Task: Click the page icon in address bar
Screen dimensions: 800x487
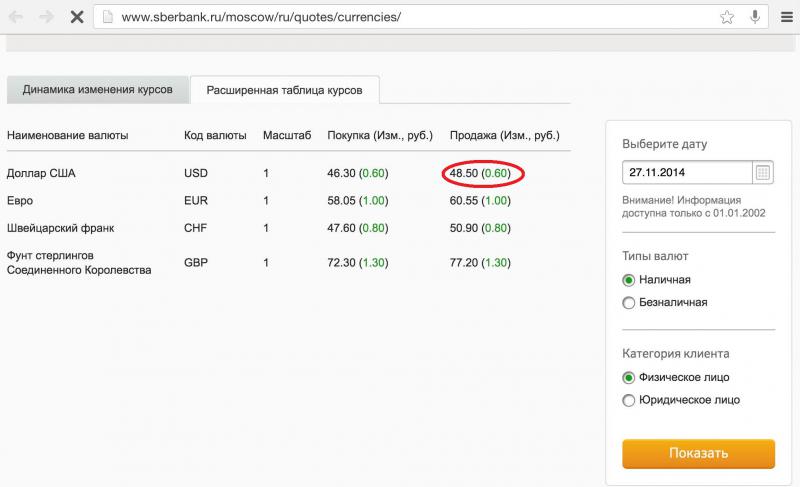Action: [x=106, y=18]
